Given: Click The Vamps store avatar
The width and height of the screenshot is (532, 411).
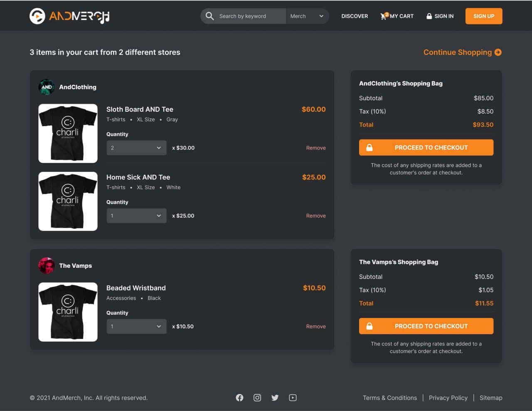Looking at the screenshot, I should click(47, 266).
